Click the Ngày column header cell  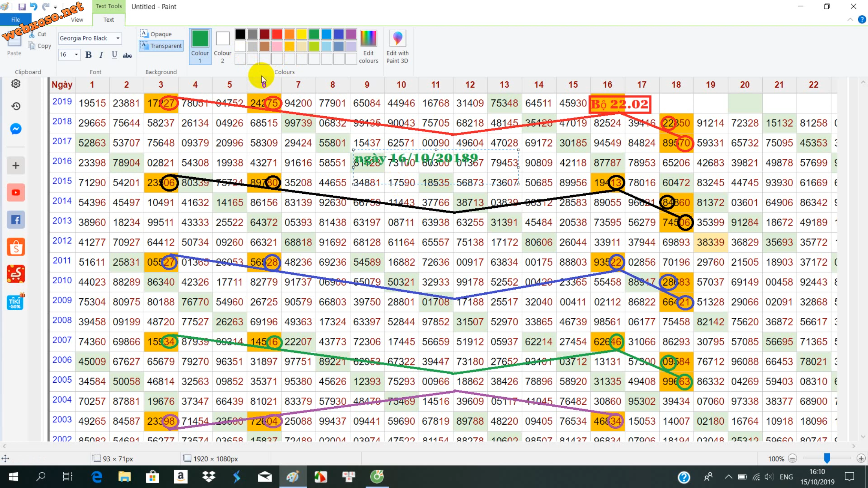tap(62, 85)
